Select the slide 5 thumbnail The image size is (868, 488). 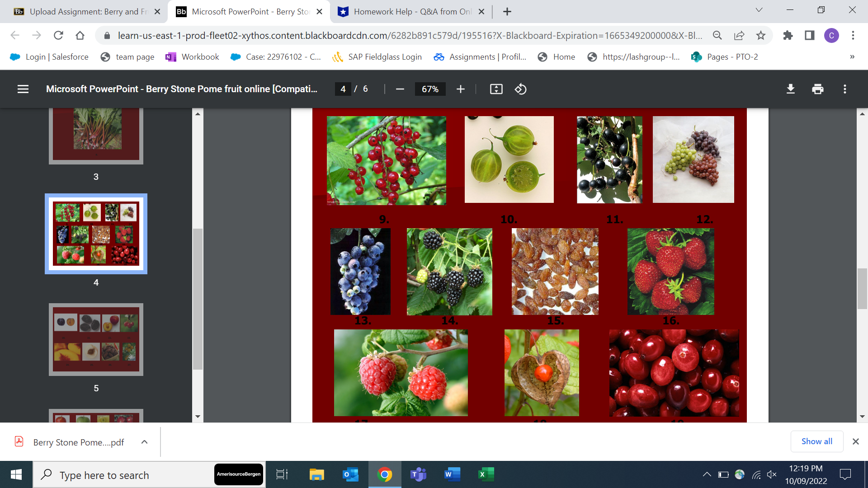click(96, 339)
